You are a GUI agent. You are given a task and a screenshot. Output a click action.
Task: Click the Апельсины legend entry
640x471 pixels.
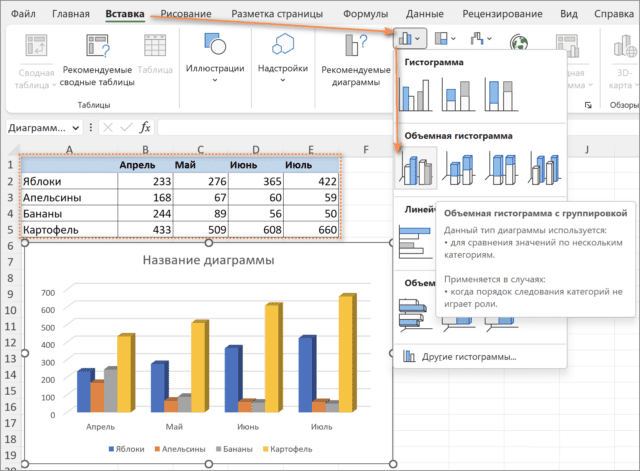coord(180,449)
